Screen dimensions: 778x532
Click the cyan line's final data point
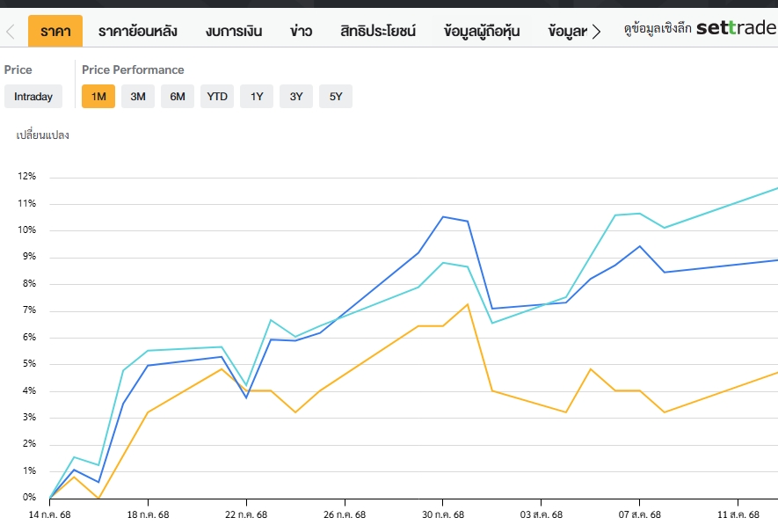tap(776, 188)
